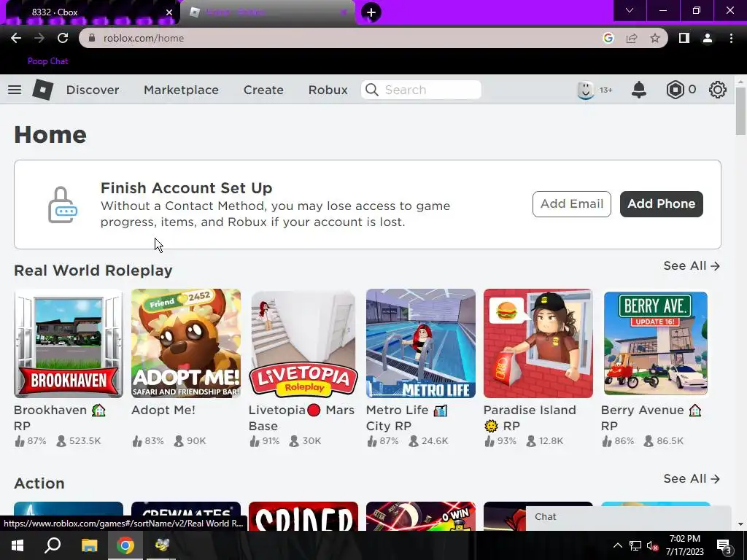Focus the Roblox search field
Screen dimensions: 747x560
pyautogui.click(x=421, y=90)
